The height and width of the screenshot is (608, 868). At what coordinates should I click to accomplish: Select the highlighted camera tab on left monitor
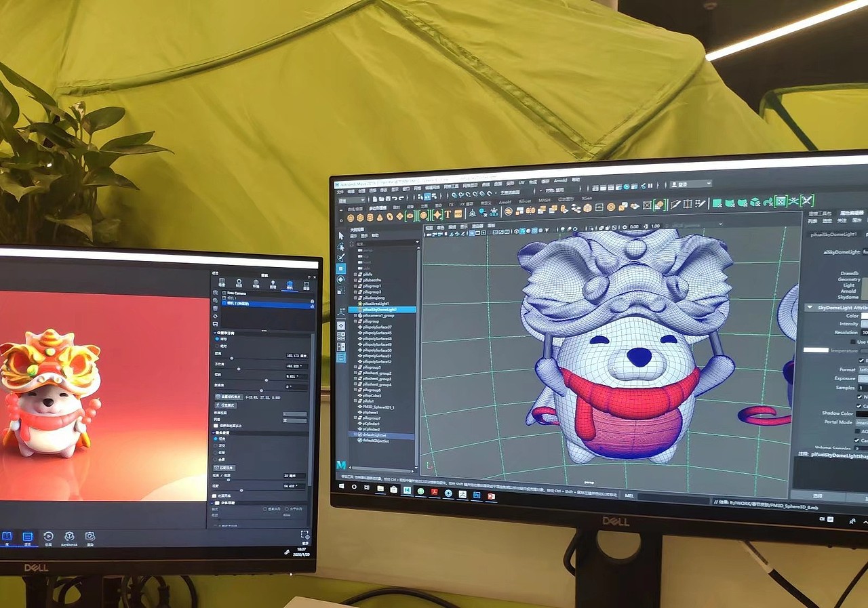pyautogui.click(x=290, y=285)
